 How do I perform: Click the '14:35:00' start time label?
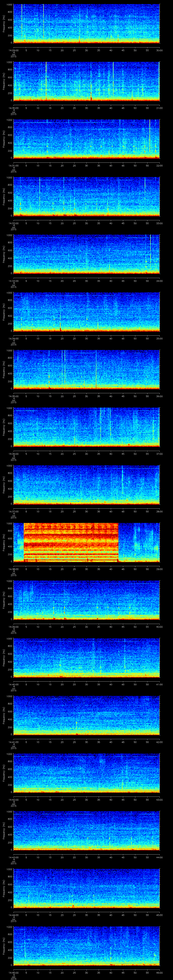(13, 396)
